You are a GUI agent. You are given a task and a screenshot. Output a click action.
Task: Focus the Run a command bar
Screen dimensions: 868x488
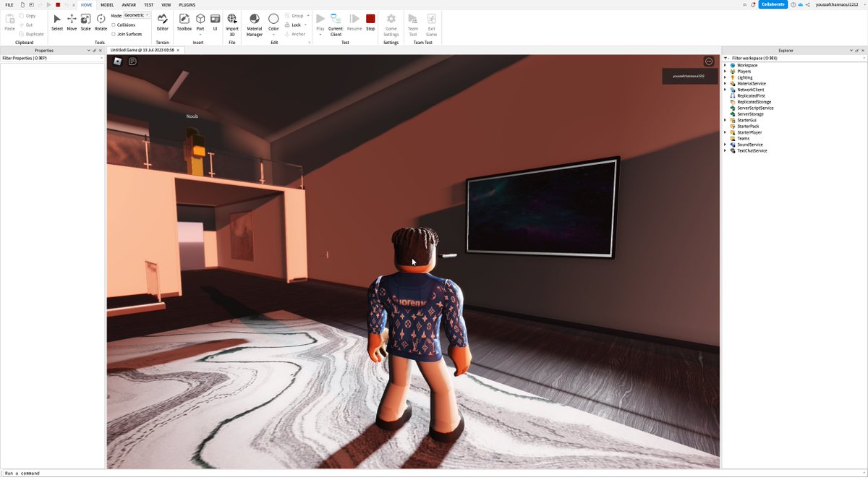(434, 473)
